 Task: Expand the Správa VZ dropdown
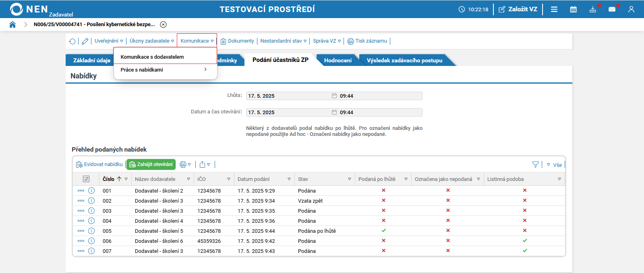pos(327,41)
